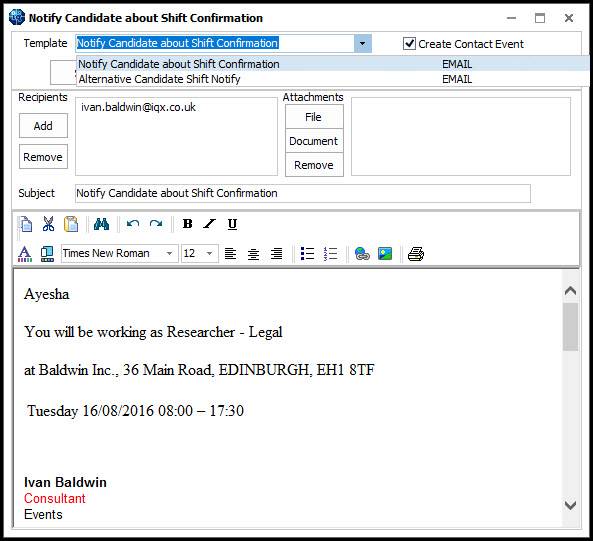
Task: Toggle underline formatting
Action: (232, 224)
